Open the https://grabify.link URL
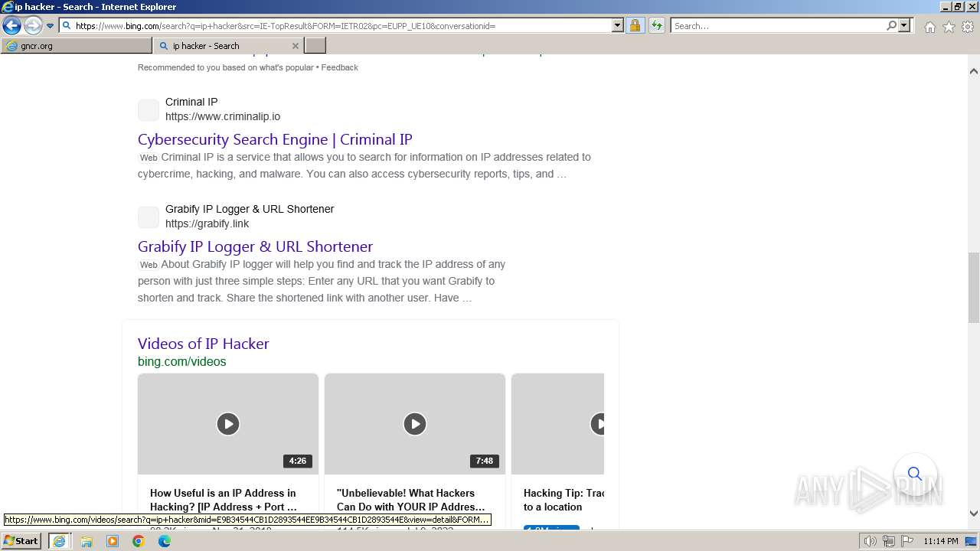Image resolution: width=980 pixels, height=551 pixels. click(x=207, y=223)
